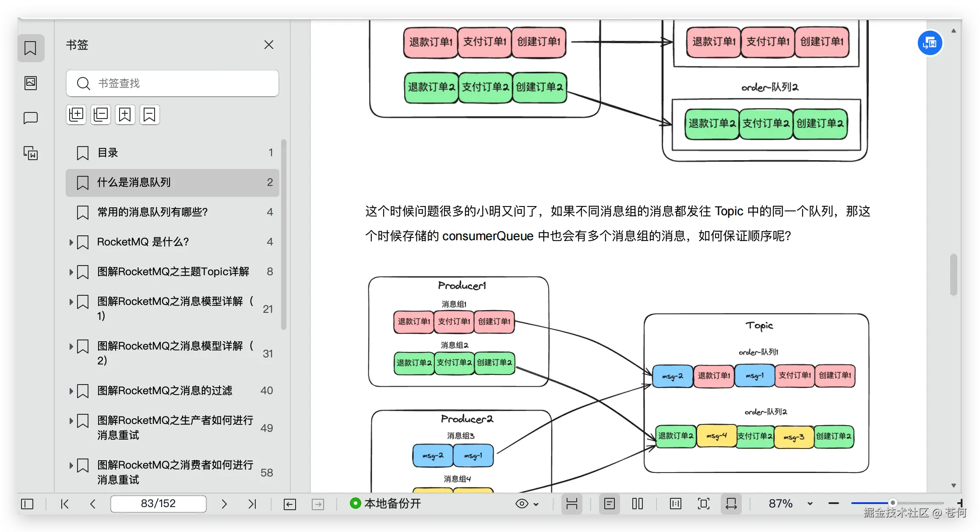Open the PDF to Word conversion panel
980x532 pixels.
(31, 153)
